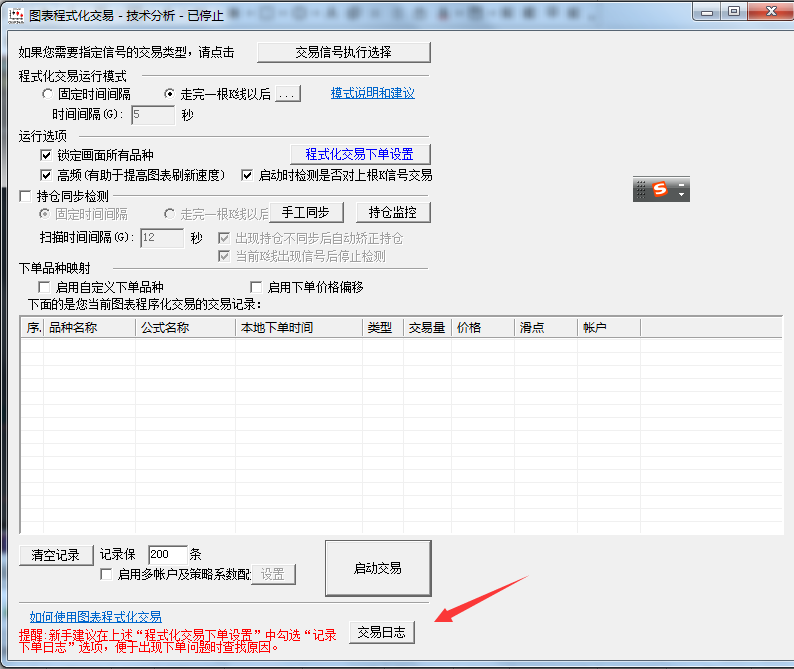Screen dimensions: 794x669
Task: Enable 启用下单价格偏移 checkbox
Action: coord(256,287)
